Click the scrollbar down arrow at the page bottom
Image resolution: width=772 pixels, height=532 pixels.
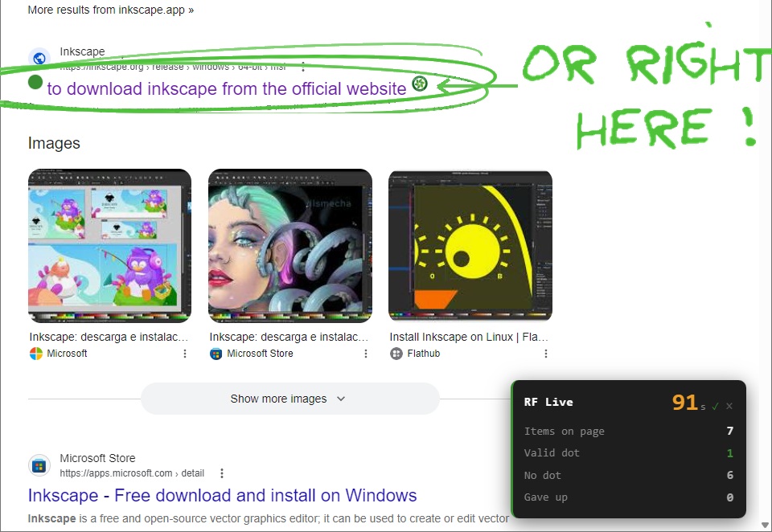coord(765,525)
